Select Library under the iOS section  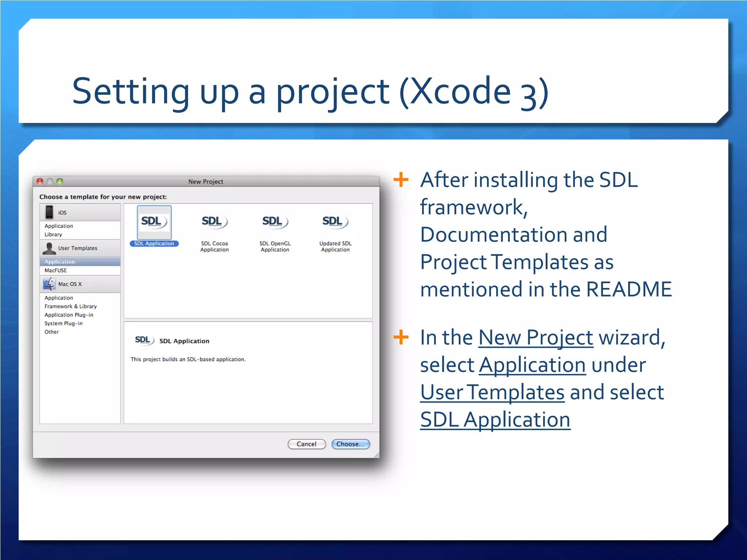coord(53,234)
